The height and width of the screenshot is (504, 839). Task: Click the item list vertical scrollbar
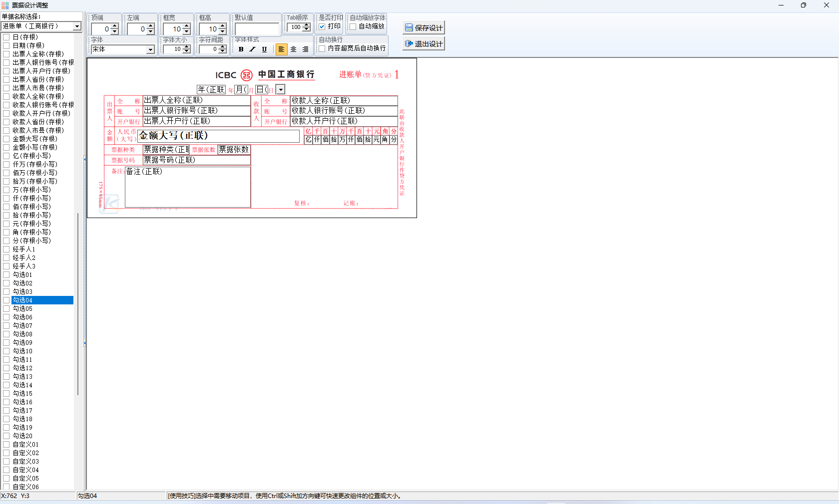pyautogui.click(x=78, y=303)
